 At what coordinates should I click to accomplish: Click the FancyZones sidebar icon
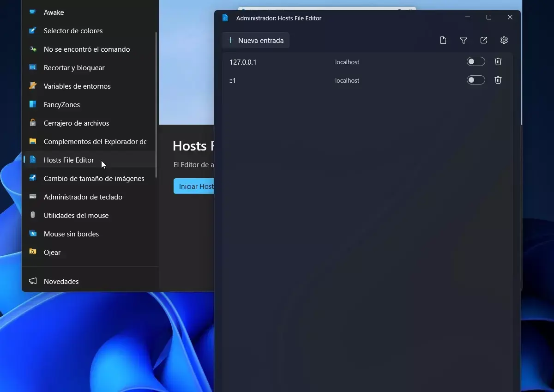point(33,105)
